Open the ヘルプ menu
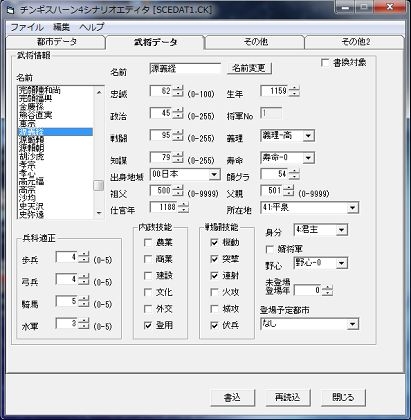This screenshot has height=420, width=411. [x=92, y=27]
